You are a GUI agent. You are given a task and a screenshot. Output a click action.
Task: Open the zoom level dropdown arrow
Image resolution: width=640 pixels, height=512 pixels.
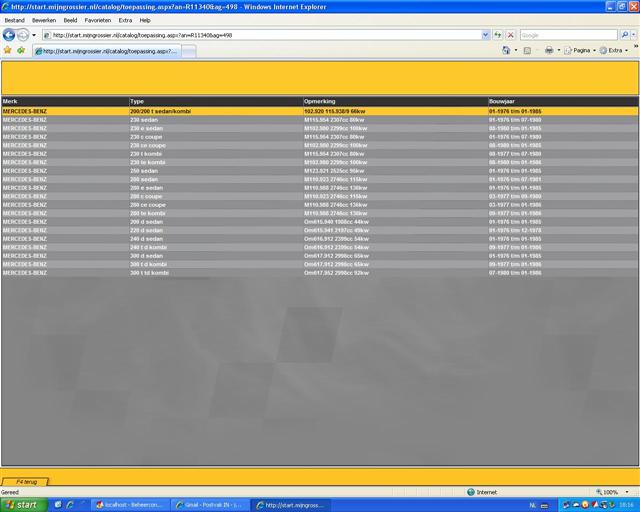coord(627,492)
